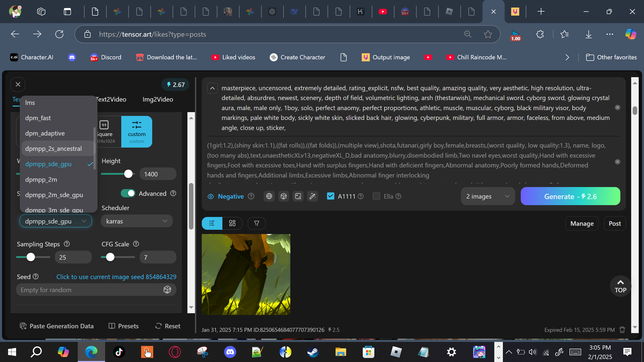This screenshot has height=362, width=644.
Task: Clear the positive prompt text
Action: point(617,108)
